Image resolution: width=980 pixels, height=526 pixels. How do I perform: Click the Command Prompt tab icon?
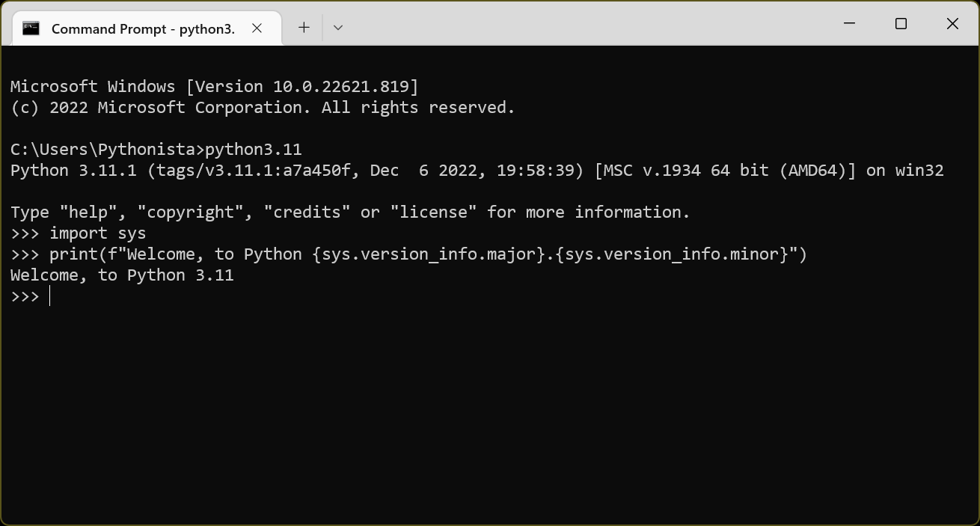[x=31, y=28]
